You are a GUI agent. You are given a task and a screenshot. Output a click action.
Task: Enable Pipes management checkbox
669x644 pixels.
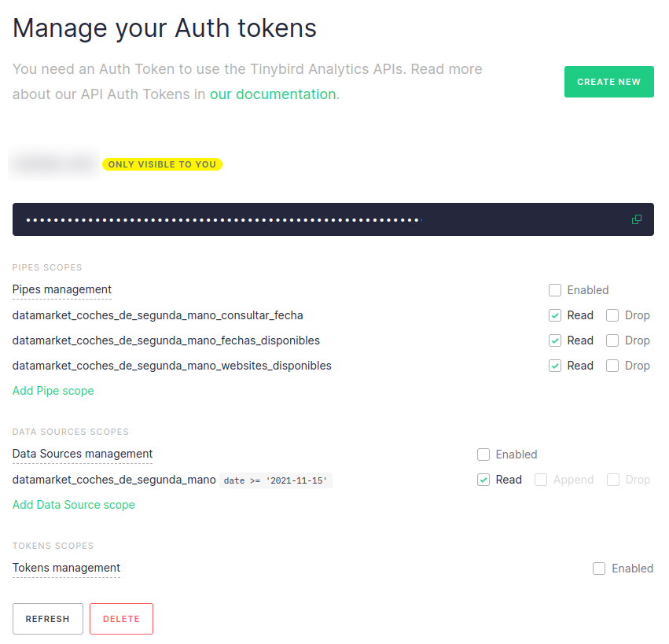coord(555,290)
